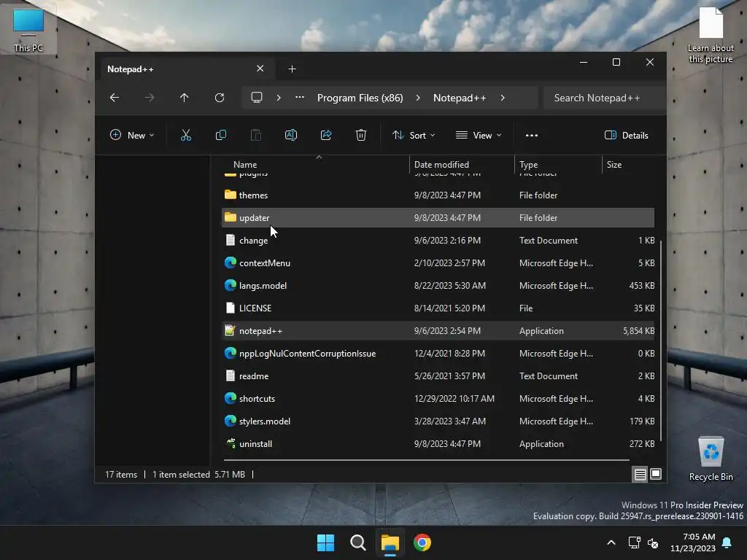Click the Cut scissors icon
This screenshot has height=560, width=747.
186,135
